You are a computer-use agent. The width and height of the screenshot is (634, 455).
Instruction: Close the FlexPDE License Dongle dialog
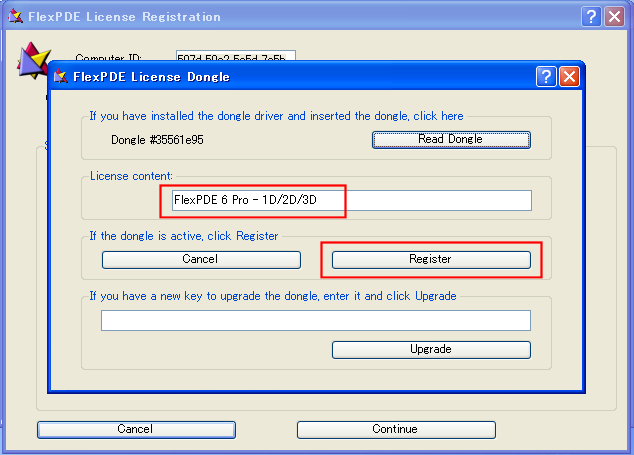(x=569, y=77)
